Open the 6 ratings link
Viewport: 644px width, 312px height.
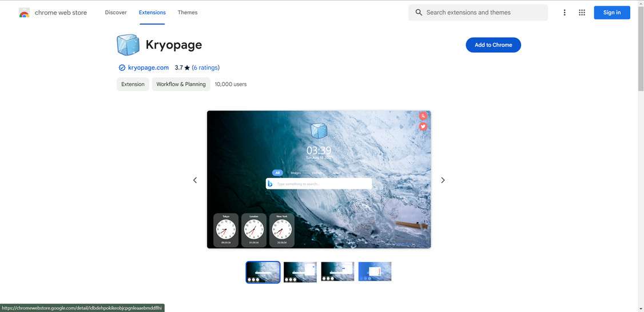(206, 68)
